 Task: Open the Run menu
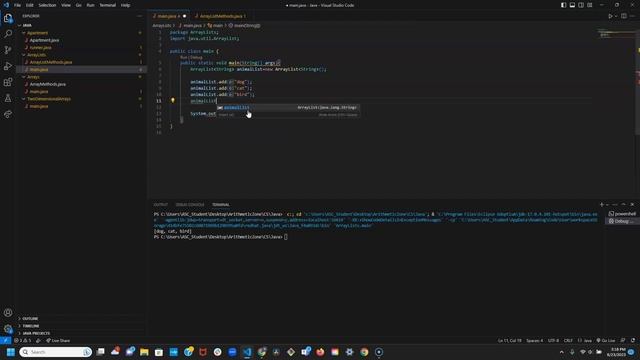click(x=90, y=5)
